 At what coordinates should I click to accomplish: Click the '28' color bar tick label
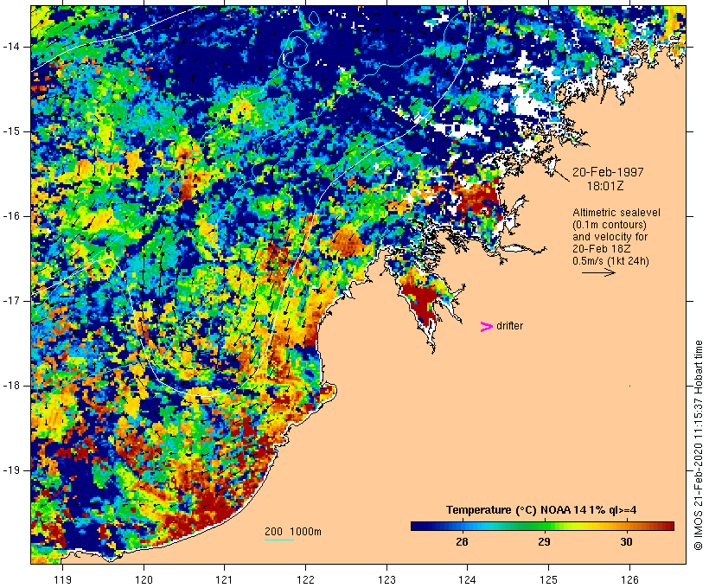pos(462,541)
